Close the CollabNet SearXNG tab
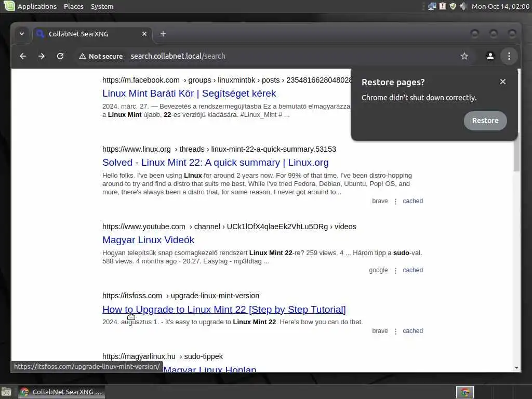Screen dimensions: 532x399 click(144, 34)
